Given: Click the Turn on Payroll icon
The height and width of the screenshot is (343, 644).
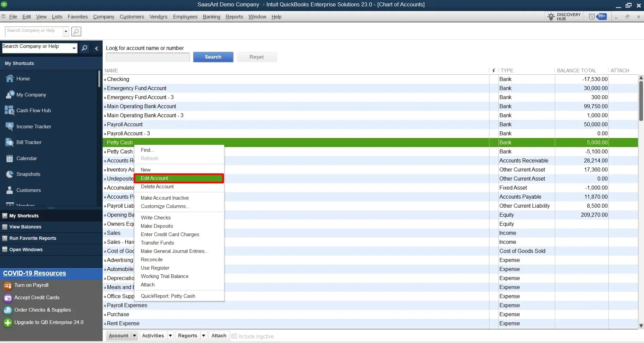Looking at the screenshot, I should coord(8,285).
